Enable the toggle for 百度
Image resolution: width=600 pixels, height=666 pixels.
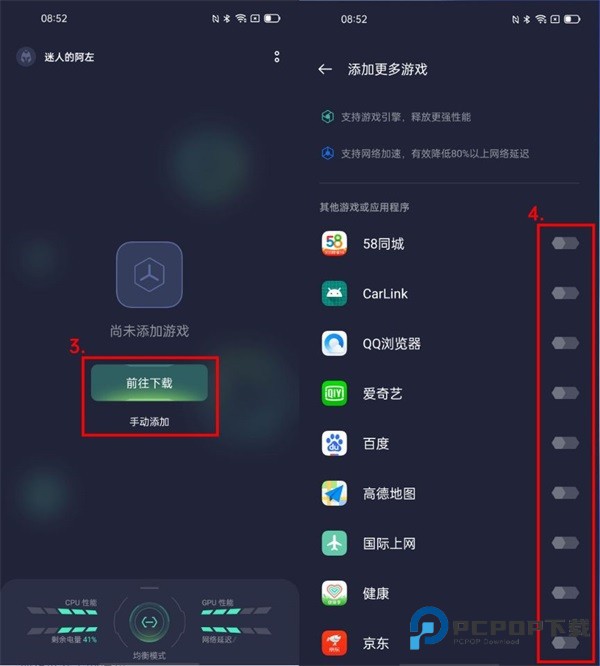(x=565, y=443)
